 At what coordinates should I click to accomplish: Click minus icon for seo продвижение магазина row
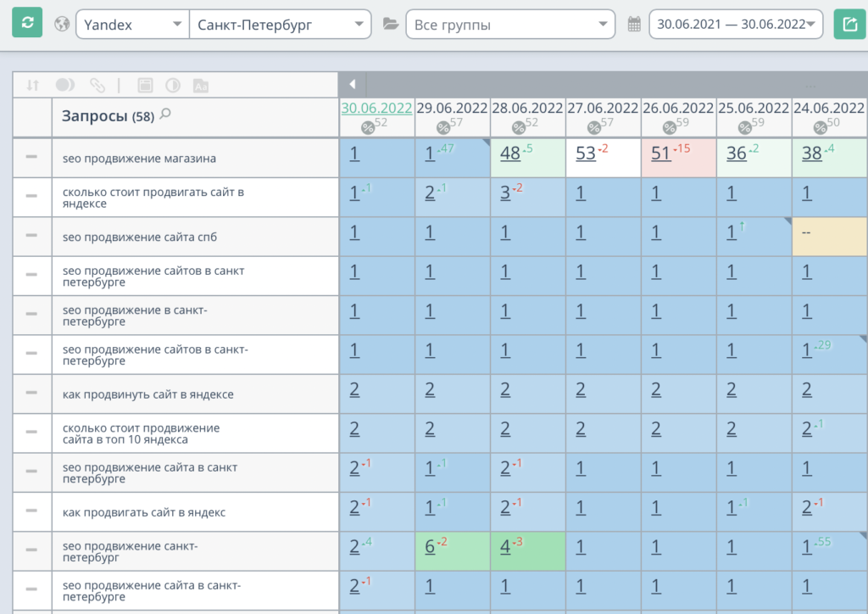click(31, 157)
